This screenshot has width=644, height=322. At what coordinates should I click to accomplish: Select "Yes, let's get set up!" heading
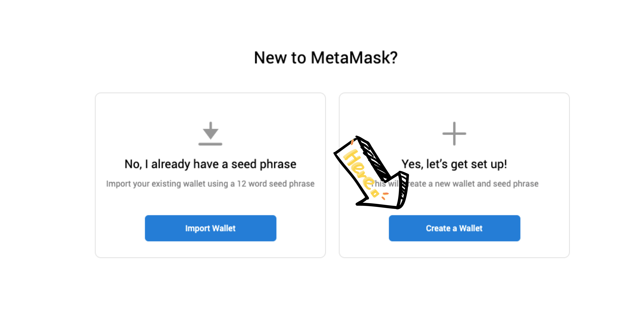pos(454,164)
